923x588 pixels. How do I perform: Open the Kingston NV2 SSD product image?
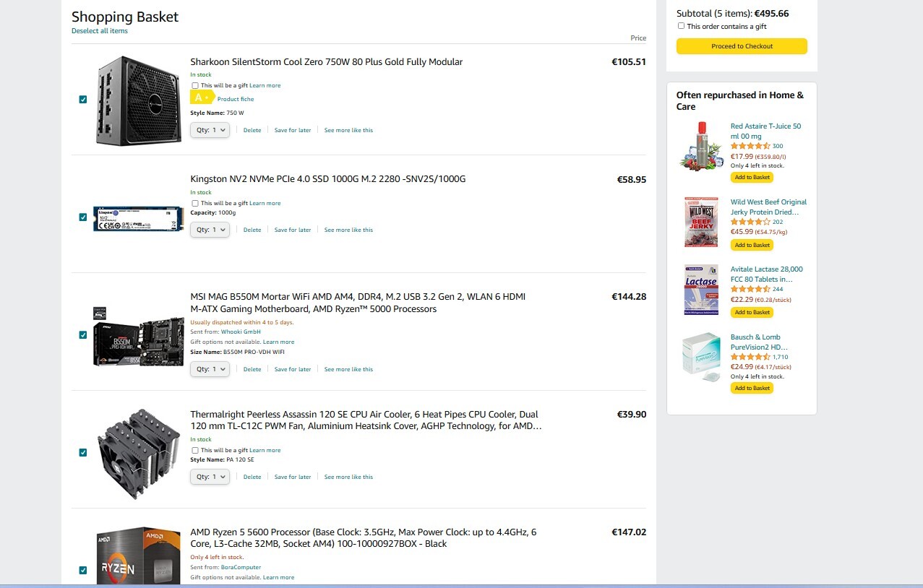tap(138, 218)
